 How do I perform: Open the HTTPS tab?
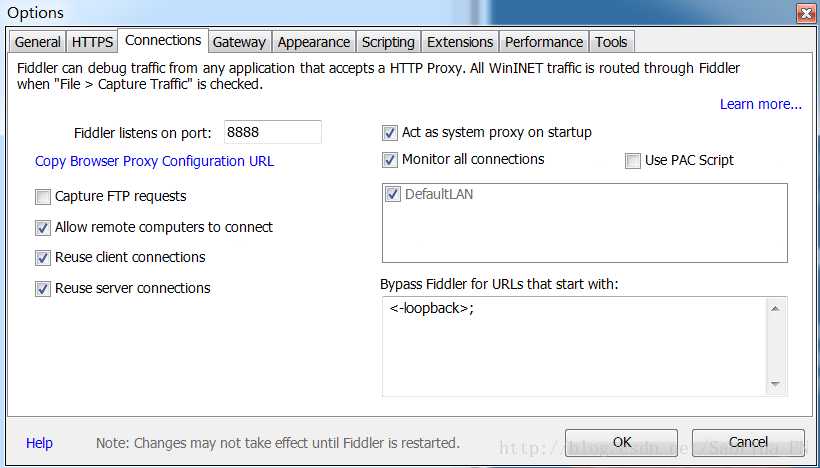[x=92, y=42]
